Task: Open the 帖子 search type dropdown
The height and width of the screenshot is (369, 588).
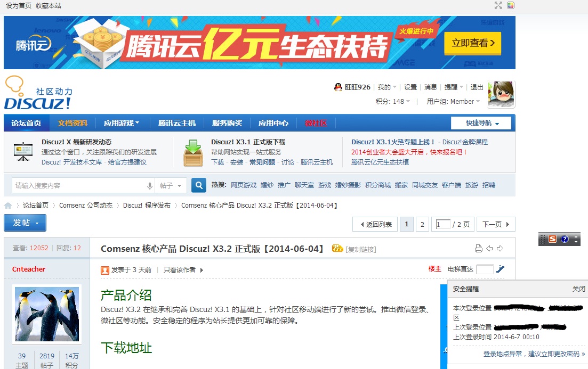Action: pyautogui.click(x=171, y=185)
